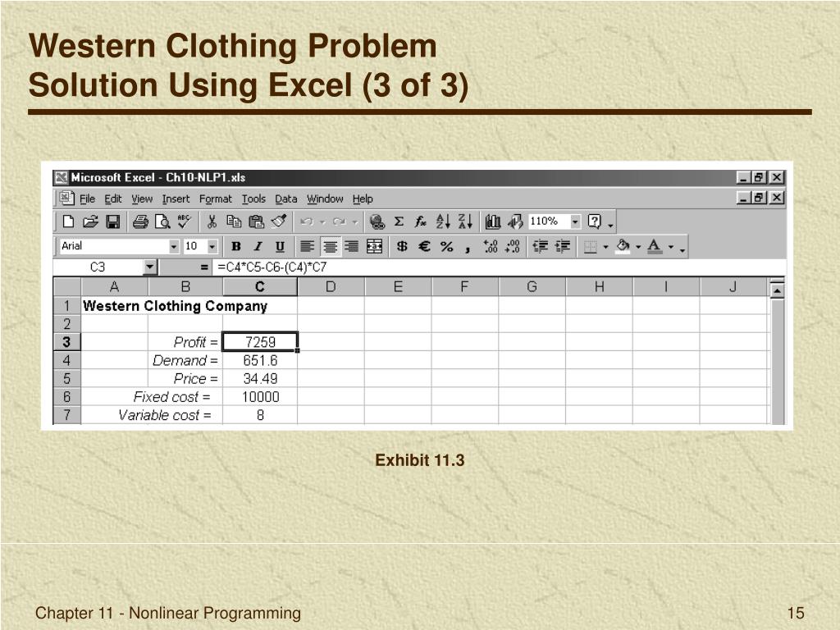840x630 pixels.
Task: Click vertical scrollbar up arrow
Action: click(777, 290)
